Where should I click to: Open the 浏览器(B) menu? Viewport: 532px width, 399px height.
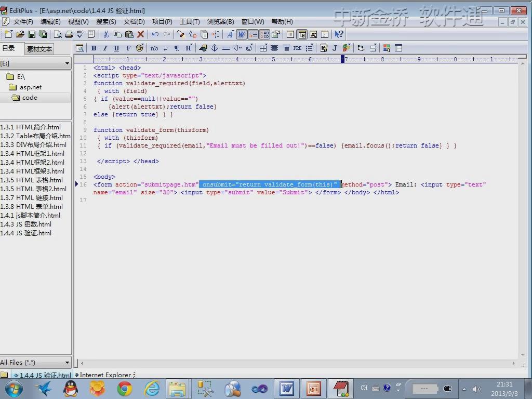220,22
